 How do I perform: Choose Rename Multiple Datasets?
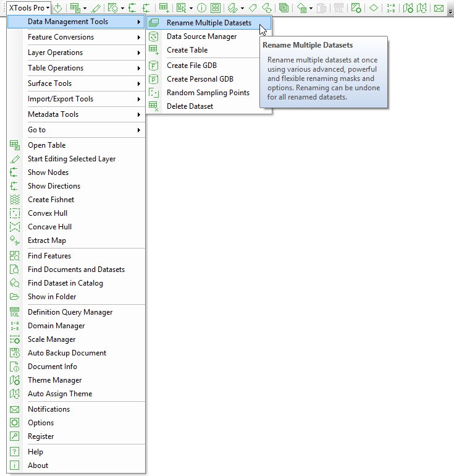pyautogui.click(x=209, y=23)
